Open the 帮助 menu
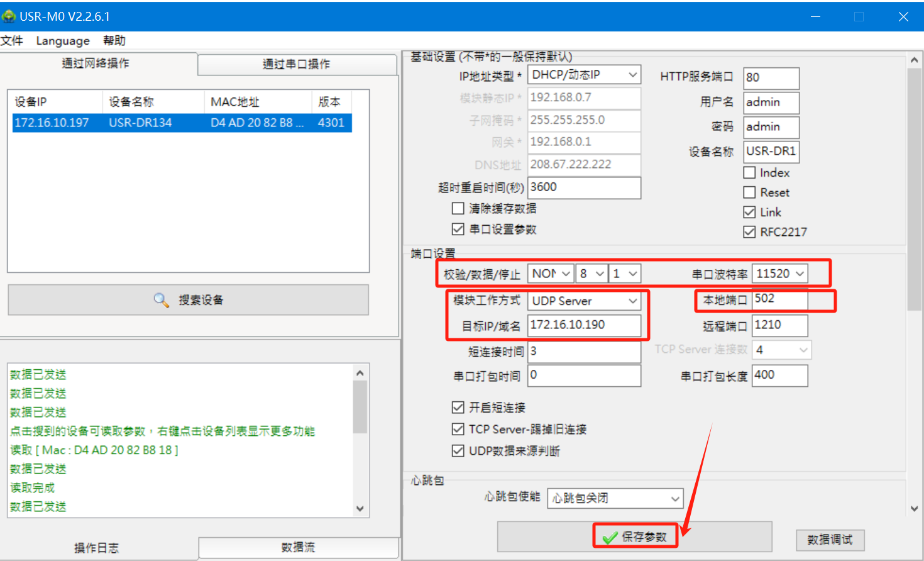Image resolution: width=924 pixels, height=561 pixels. tap(114, 41)
